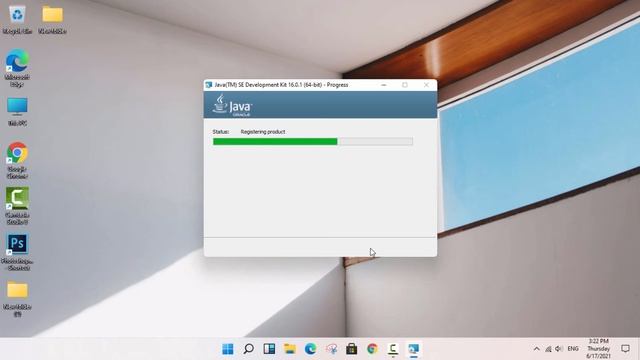This screenshot has width=640, height=360.
Task: Launch Edge from the taskbar
Action: point(311,349)
